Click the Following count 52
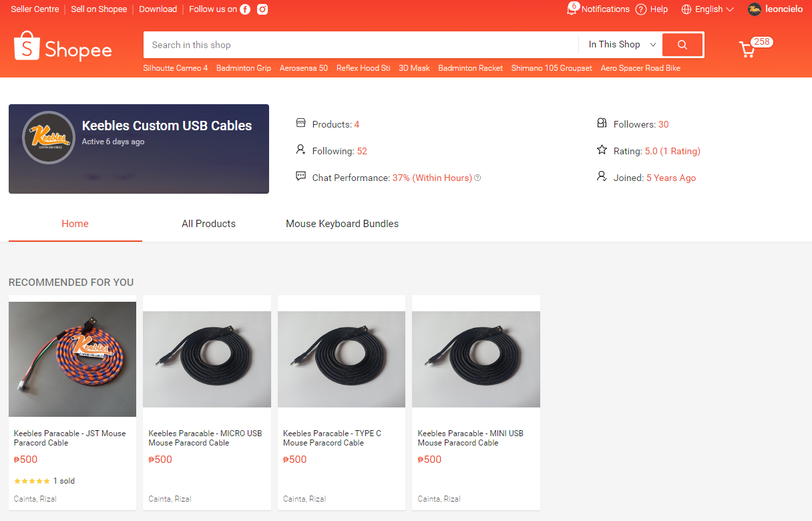 [x=362, y=151]
